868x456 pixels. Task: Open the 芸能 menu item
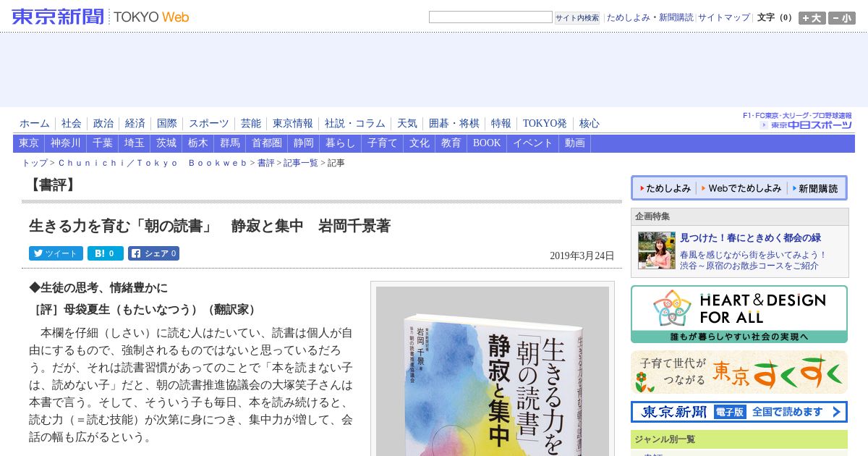pyautogui.click(x=251, y=123)
